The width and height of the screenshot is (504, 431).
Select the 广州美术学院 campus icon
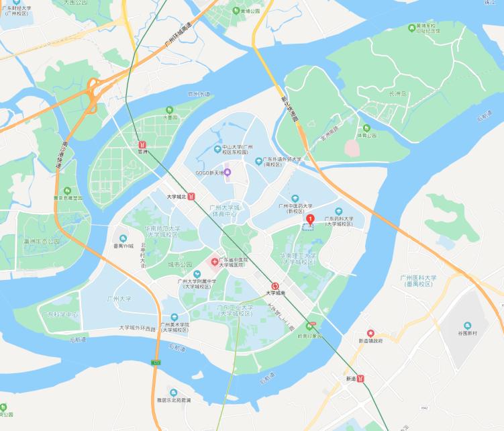174,317
